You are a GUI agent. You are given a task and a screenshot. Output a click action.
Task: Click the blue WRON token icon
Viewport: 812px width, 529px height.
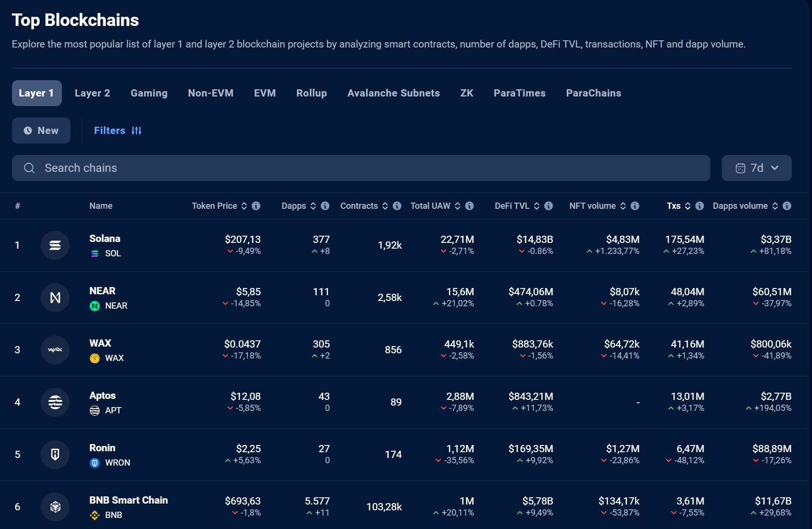(x=95, y=463)
